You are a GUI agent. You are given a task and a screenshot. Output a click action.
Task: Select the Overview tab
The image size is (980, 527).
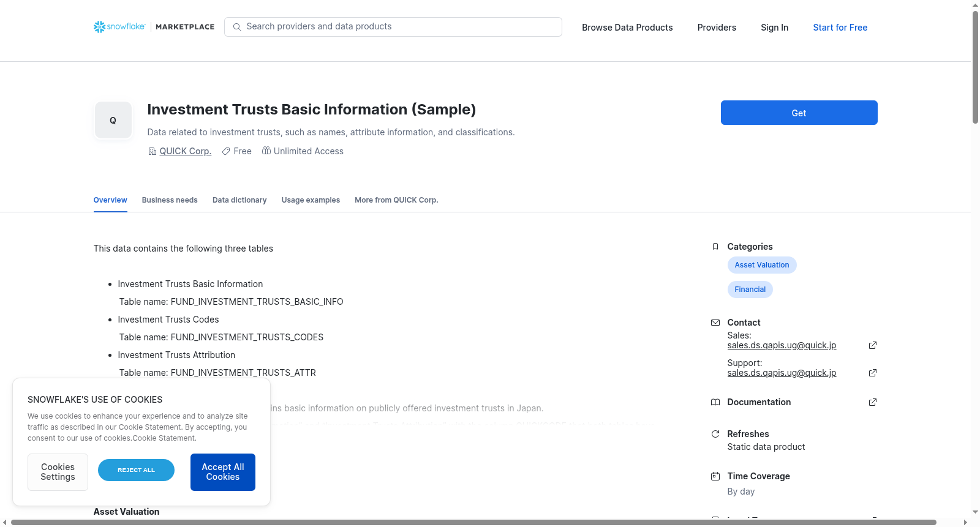pos(110,200)
